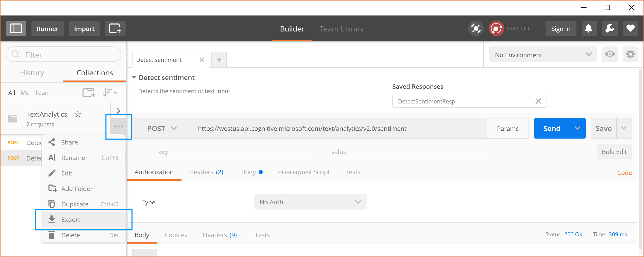The image size is (644, 257).
Task: Click the vertical scrollbar on right
Action: 640,155
